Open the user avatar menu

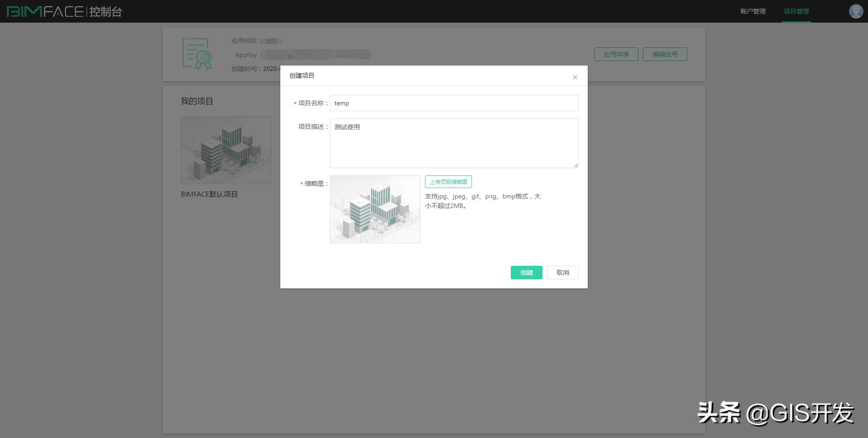(856, 11)
